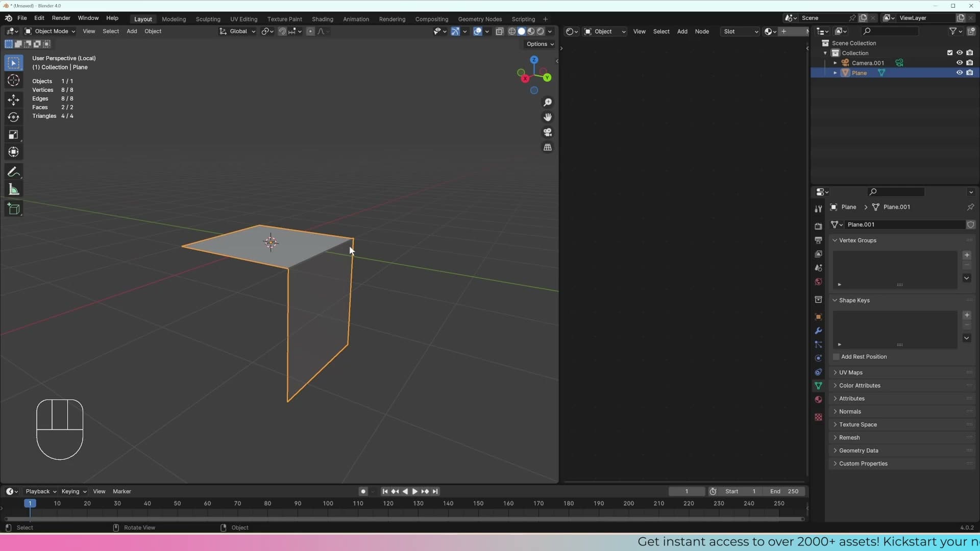This screenshot has width=980, height=551.
Task: Open the Texture properties tab
Action: [818, 417]
